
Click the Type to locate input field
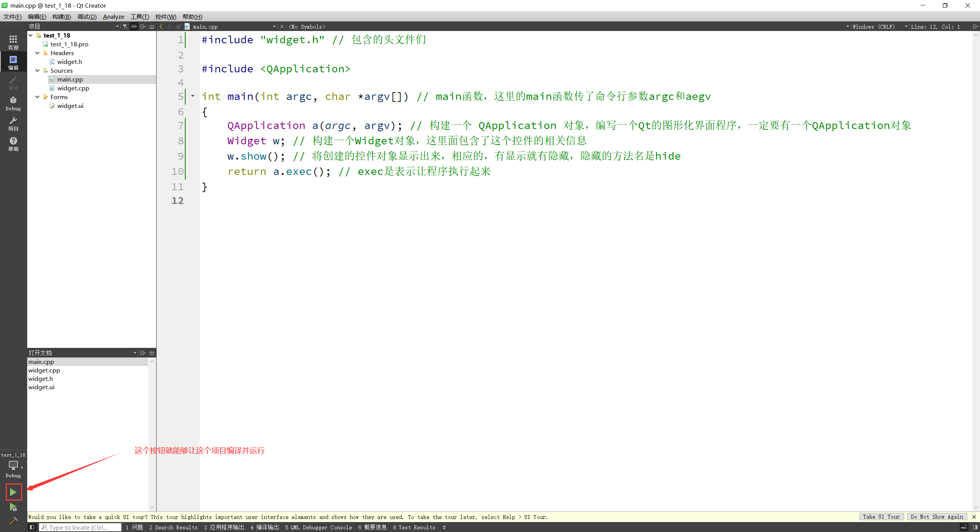click(x=80, y=527)
